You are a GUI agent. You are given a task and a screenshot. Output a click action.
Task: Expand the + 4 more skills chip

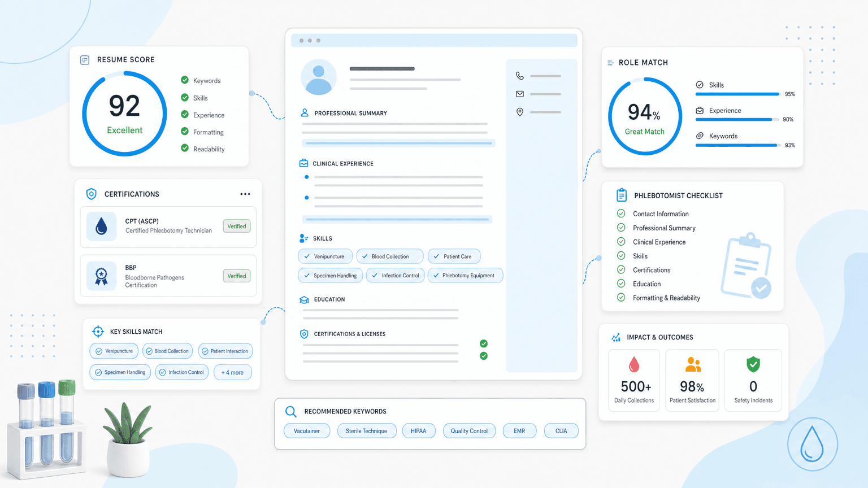233,372
